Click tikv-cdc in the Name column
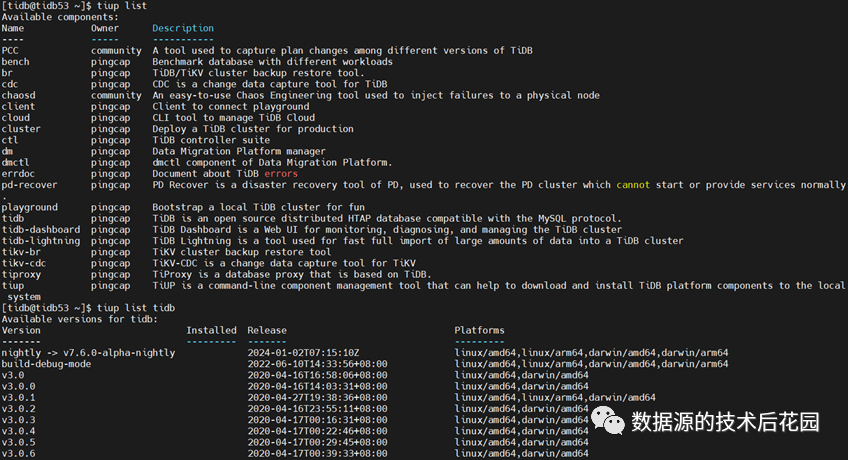This screenshot has width=848, height=460. pos(25,263)
